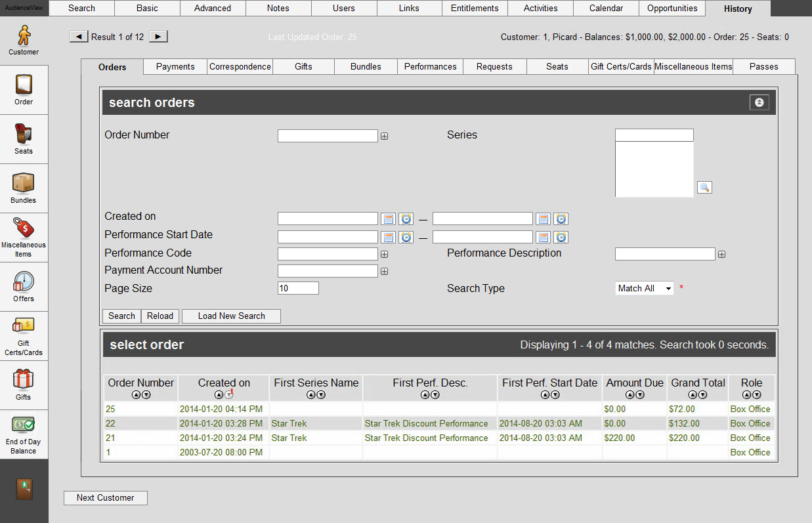812x523 pixels.
Task: Go to previous result arrow
Action: 79,37
